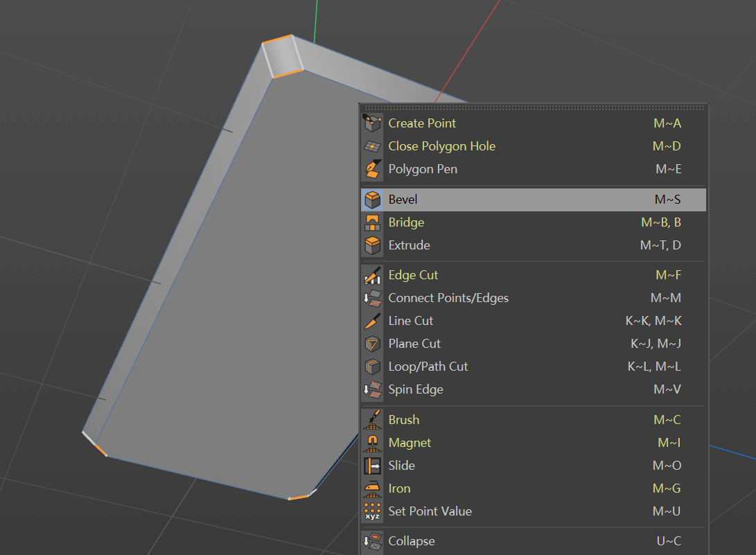The height and width of the screenshot is (555, 756).
Task: Click the M~S shortcut text
Action: (x=668, y=200)
